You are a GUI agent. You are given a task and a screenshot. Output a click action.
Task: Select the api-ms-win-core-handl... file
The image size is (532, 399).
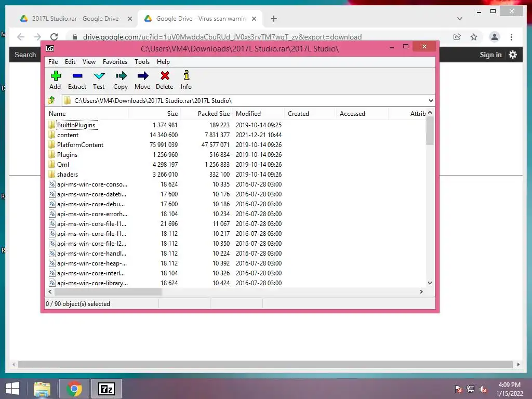91,253
